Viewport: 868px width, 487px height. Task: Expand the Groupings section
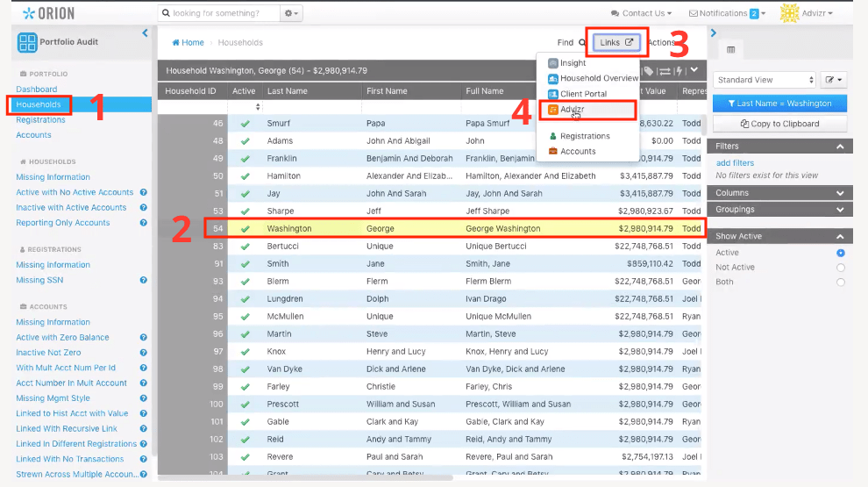click(x=779, y=210)
